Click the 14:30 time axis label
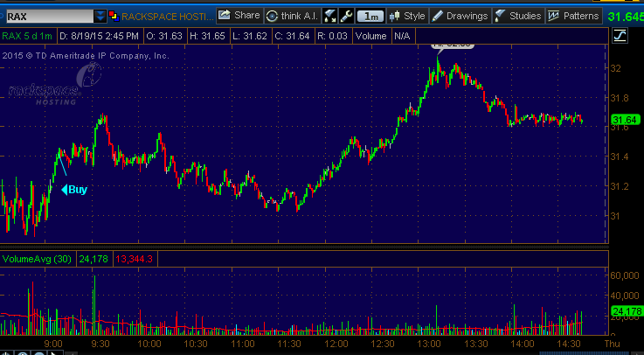The height and width of the screenshot is (355, 644). 569,344
